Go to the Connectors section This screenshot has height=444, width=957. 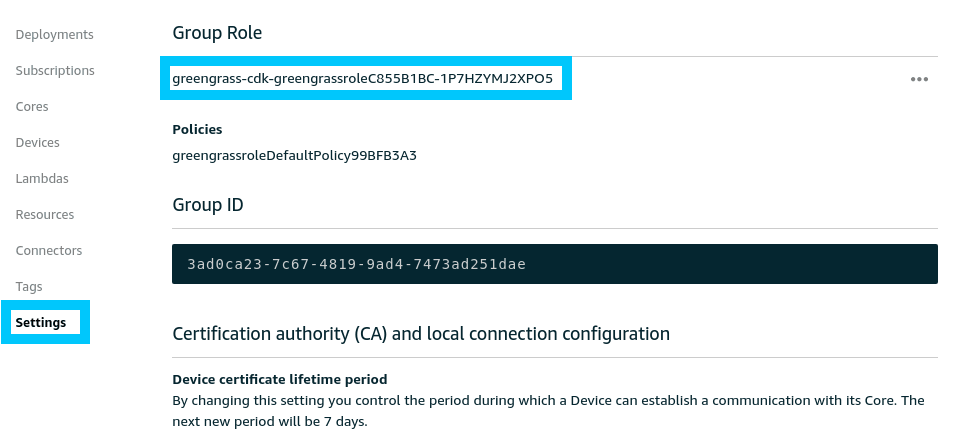coord(49,251)
